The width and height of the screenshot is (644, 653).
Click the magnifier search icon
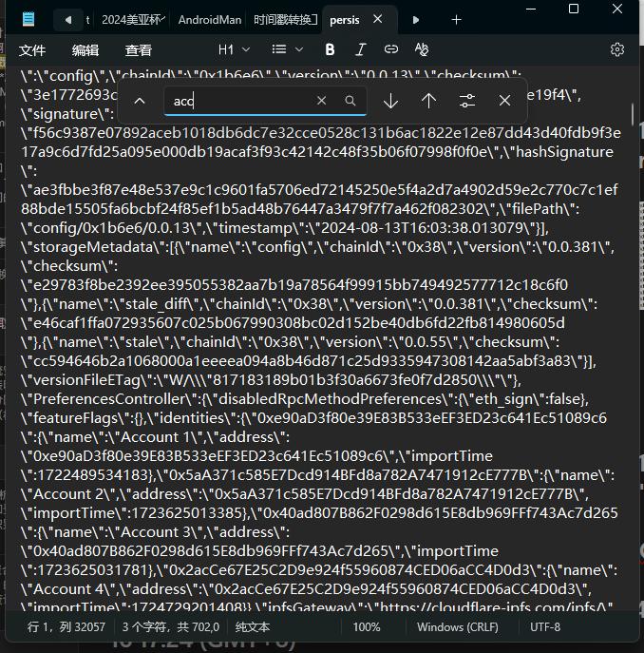pyautogui.click(x=350, y=101)
